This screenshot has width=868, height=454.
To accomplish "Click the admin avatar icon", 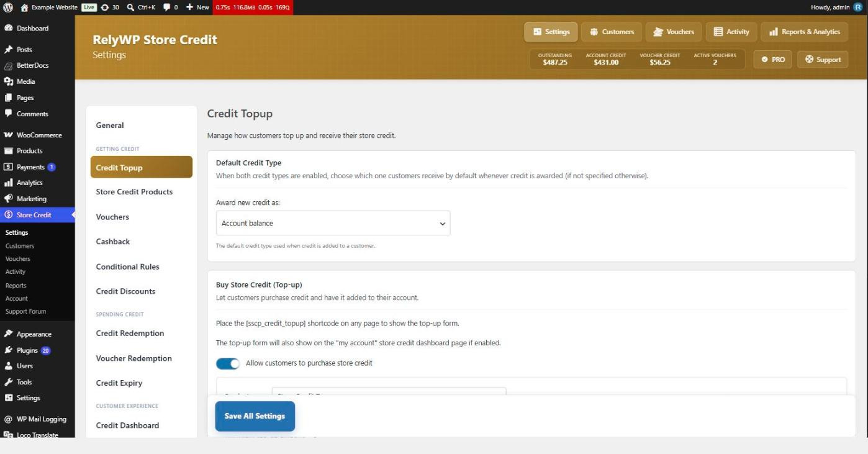I will click(x=858, y=7).
